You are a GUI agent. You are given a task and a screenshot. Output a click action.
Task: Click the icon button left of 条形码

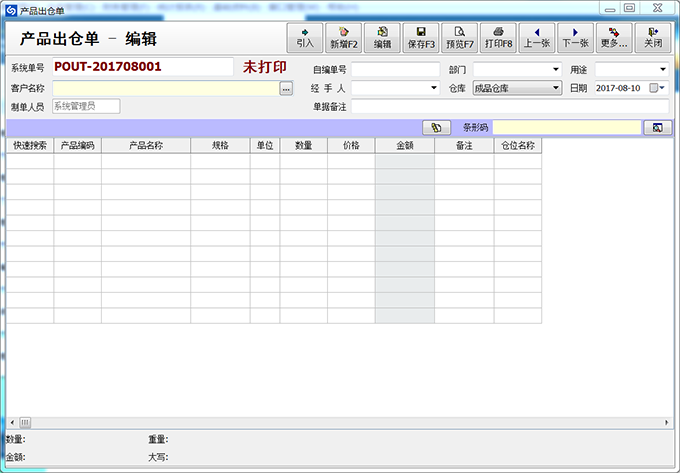(x=436, y=127)
